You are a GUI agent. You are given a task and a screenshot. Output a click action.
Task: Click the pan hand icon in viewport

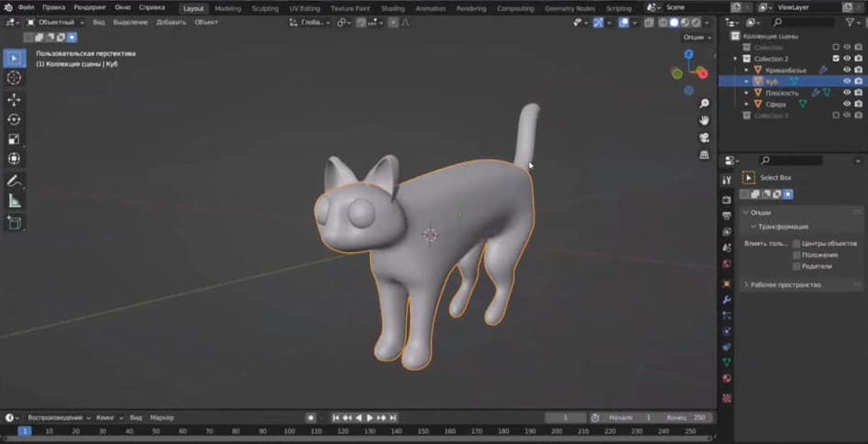(704, 120)
